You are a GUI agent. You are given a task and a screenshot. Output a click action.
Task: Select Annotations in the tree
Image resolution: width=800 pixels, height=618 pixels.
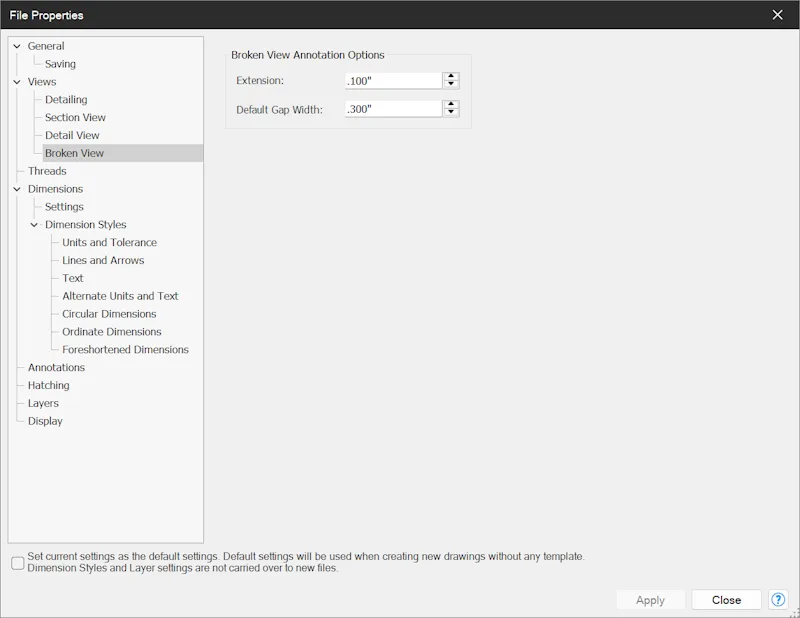click(x=56, y=367)
